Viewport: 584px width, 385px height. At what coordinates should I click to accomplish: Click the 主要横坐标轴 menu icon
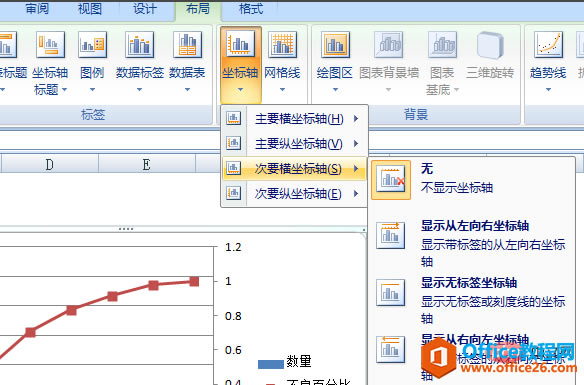tap(234, 118)
